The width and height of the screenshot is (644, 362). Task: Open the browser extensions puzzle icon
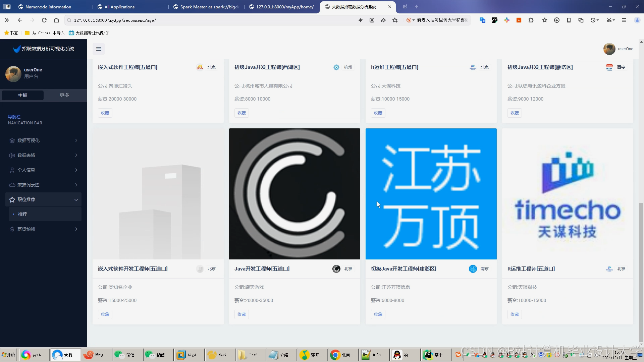[x=531, y=20]
